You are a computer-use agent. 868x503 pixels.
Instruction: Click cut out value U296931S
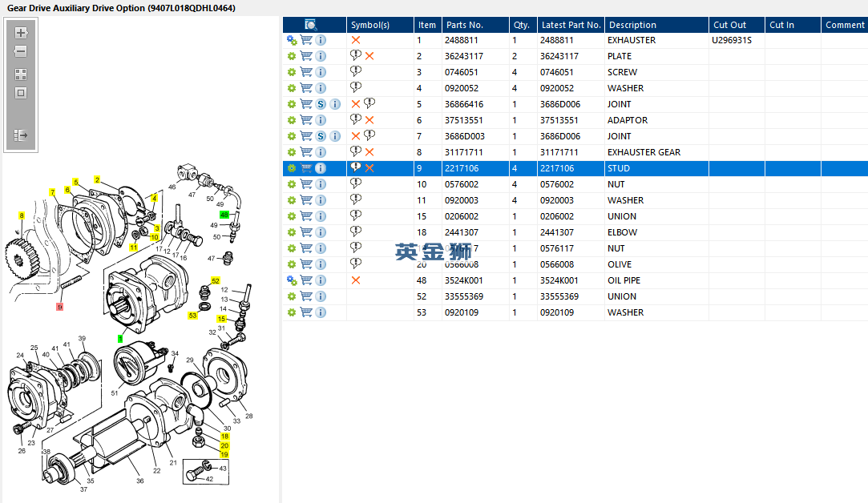[x=731, y=40]
